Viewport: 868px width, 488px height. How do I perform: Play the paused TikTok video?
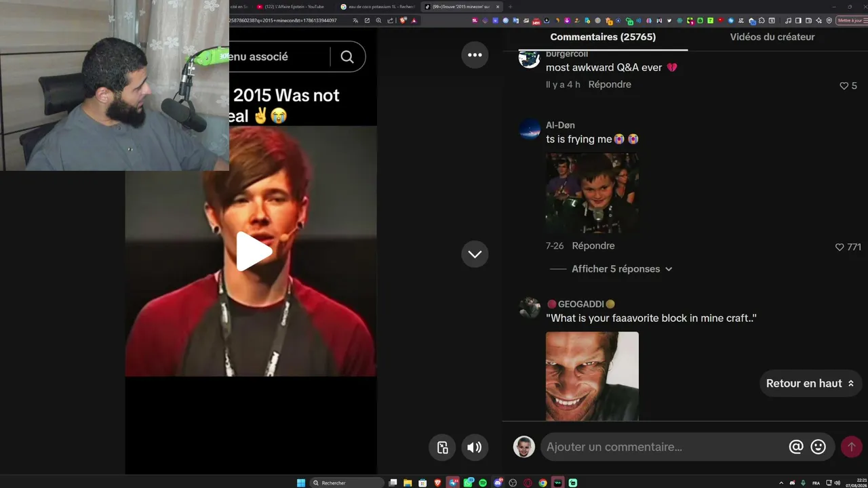coord(254,251)
